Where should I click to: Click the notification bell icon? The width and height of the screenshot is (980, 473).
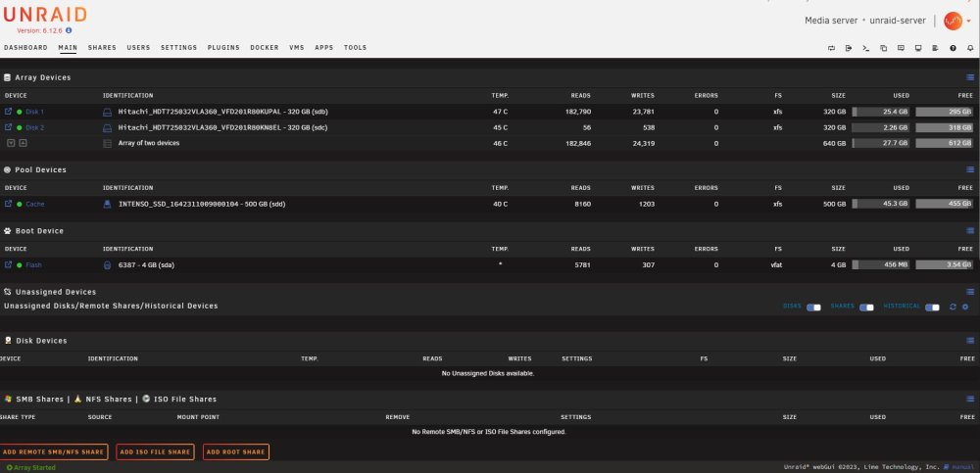click(x=970, y=48)
